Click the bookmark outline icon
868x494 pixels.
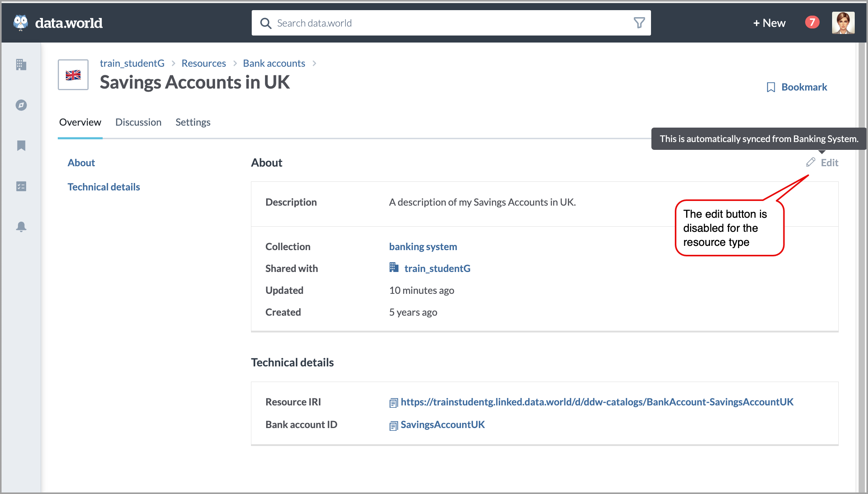point(771,87)
